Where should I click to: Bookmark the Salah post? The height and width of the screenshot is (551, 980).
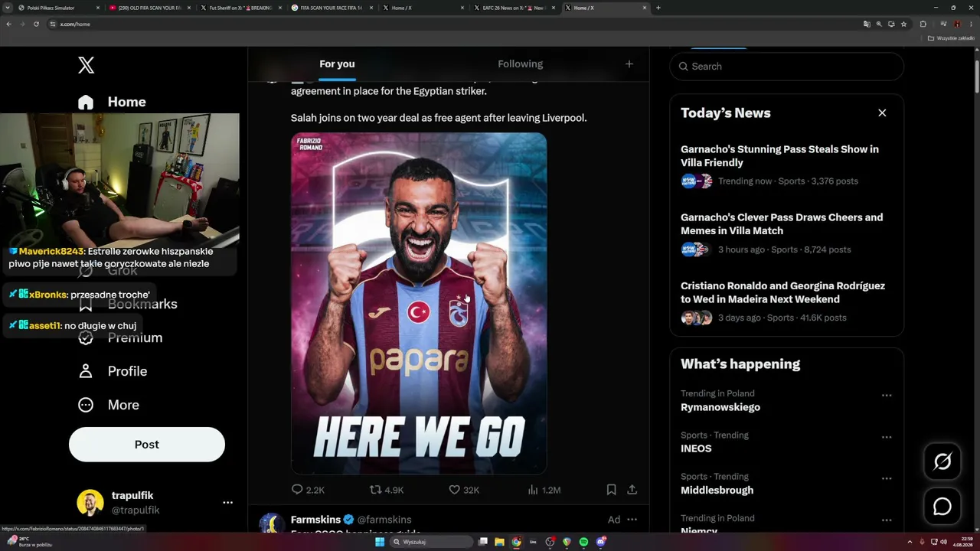[611, 490]
